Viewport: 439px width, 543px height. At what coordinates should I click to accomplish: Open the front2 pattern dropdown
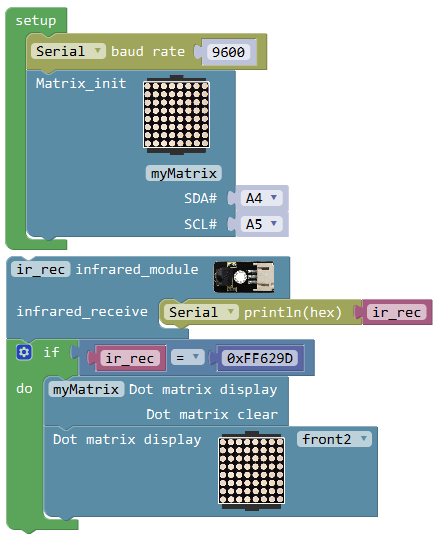(334, 439)
